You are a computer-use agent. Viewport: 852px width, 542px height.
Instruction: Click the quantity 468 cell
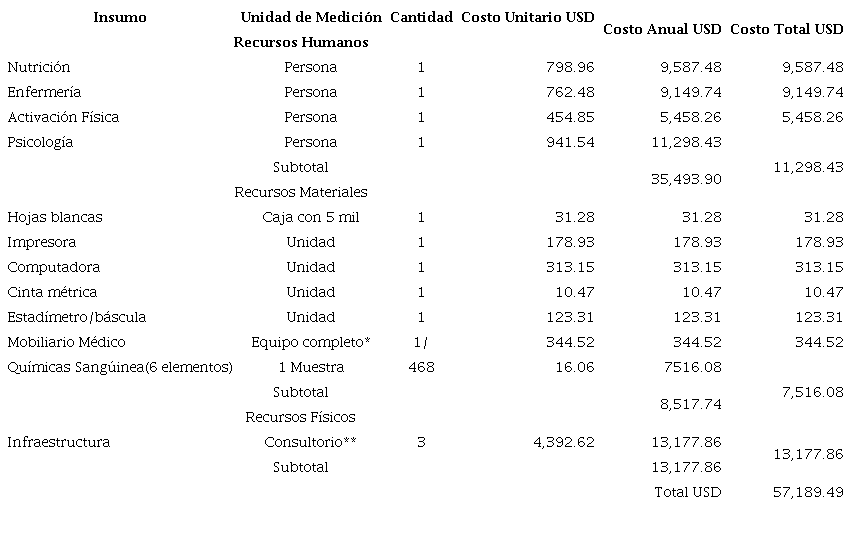tap(421, 367)
